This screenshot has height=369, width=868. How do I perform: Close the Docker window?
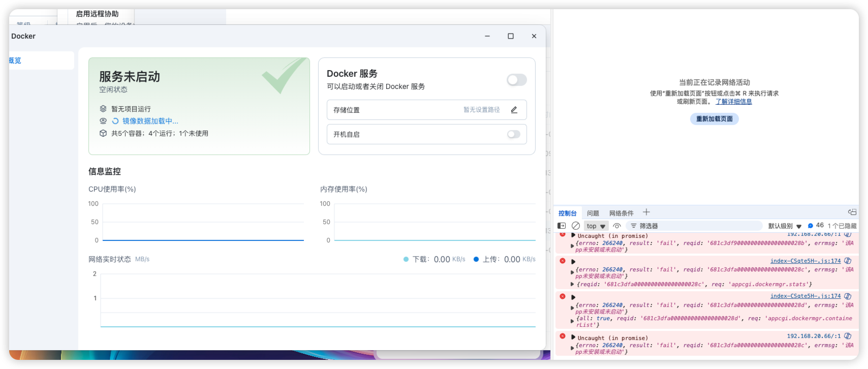pyautogui.click(x=534, y=36)
